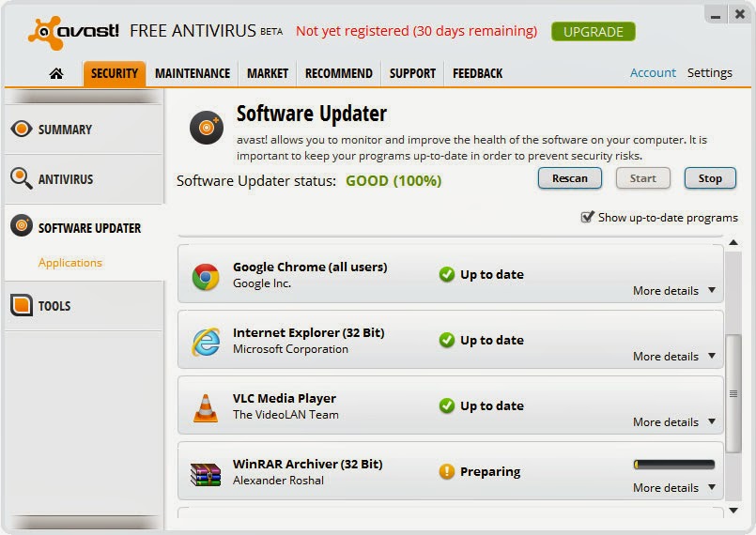Go to the Home icon tab
This screenshot has height=535, width=756.
tap(56, 73)
